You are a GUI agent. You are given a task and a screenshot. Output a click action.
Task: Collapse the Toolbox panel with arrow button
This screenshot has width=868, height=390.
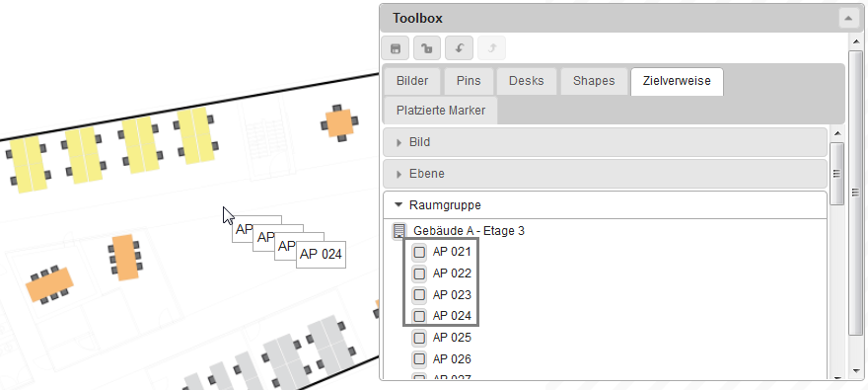[x=848, y=19]
